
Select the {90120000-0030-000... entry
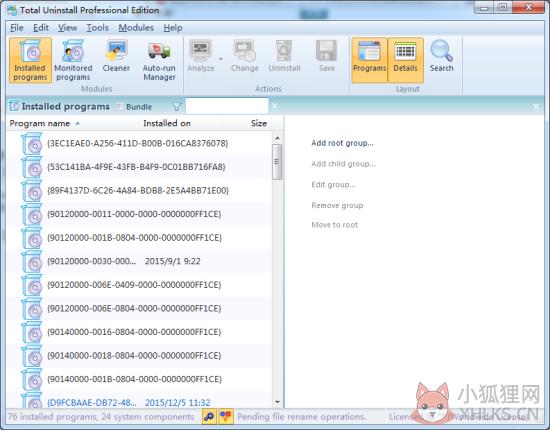[139, 261]
